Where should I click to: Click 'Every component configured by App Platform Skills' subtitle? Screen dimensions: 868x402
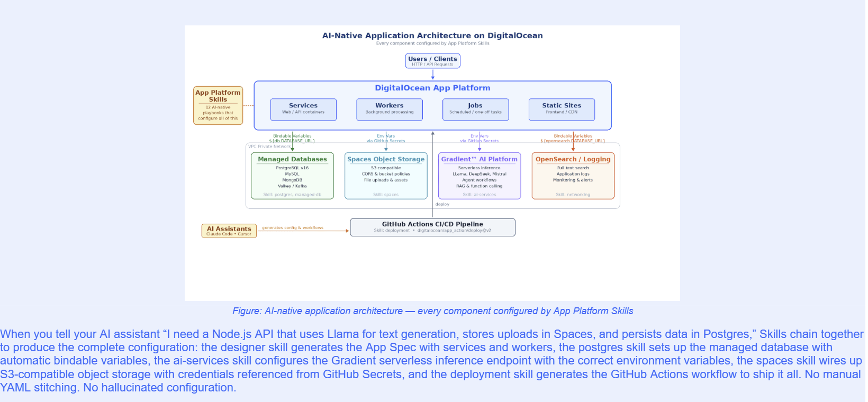click(432, 43)
